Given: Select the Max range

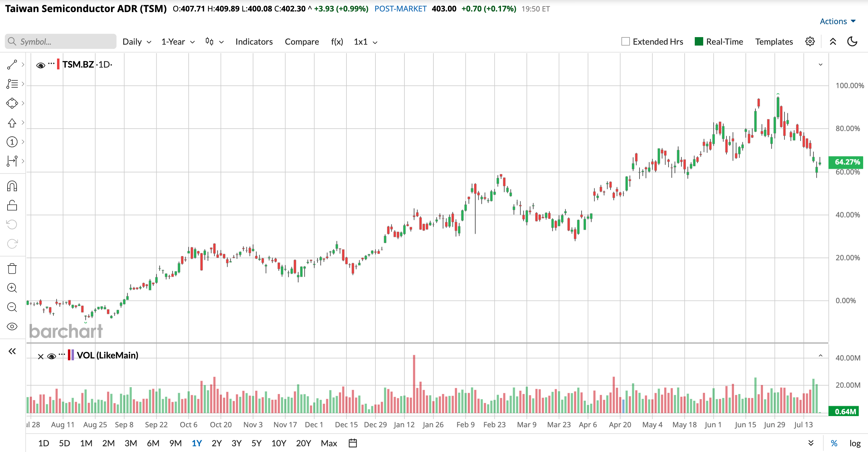Looking at the screenshot, I should (x=329, y=443).
